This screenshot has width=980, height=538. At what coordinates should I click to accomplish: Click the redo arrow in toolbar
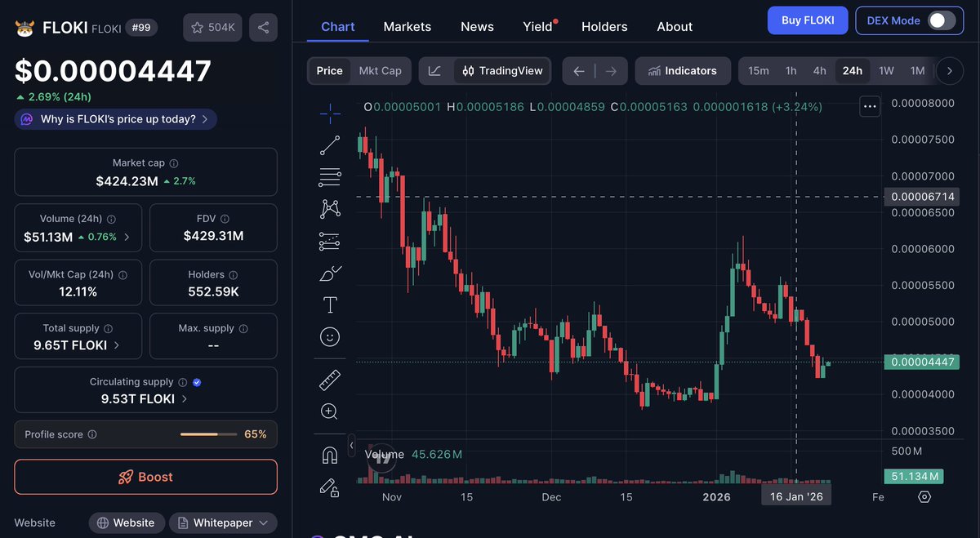point(612,71)
